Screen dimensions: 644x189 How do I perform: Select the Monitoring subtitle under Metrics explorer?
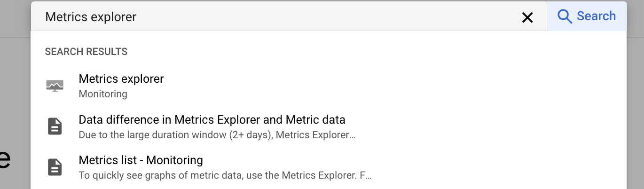tap(103, 94)
